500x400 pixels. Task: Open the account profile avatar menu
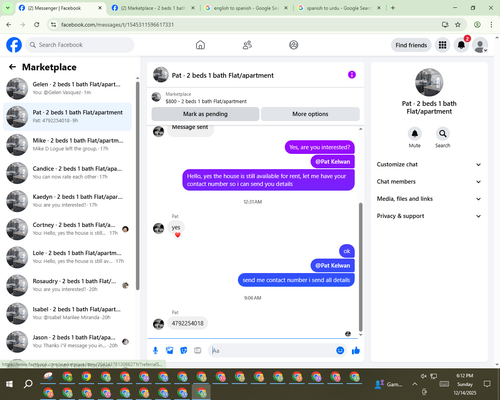click(x=480, y=45)
